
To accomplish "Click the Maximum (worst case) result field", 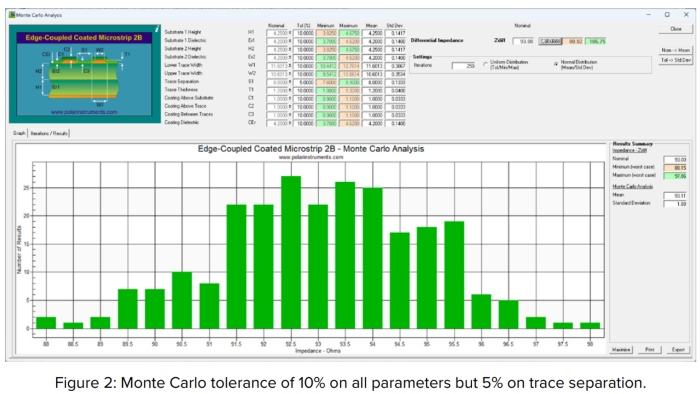I will [675, 176].
